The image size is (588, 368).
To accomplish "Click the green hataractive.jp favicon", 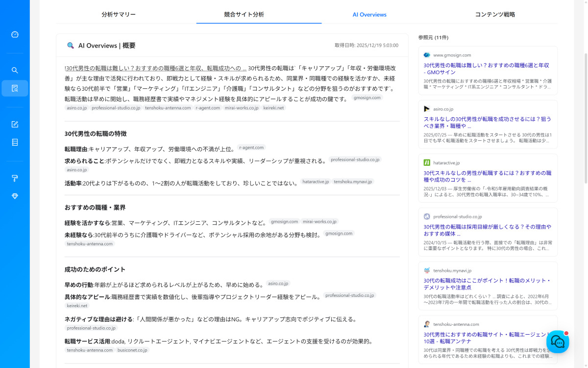I will pos(427,162).
